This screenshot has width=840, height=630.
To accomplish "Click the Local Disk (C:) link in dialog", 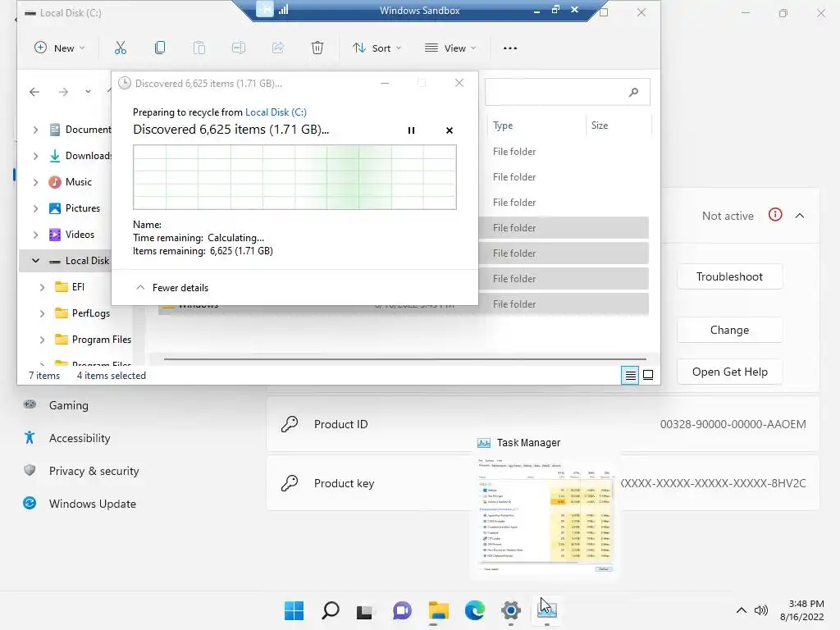I will [x=276, y=112].
